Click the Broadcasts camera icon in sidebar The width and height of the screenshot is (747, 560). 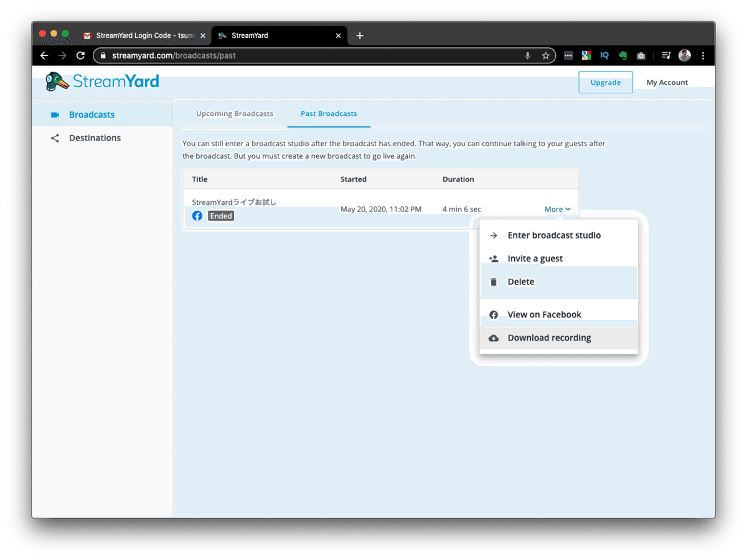pos(55,114)
